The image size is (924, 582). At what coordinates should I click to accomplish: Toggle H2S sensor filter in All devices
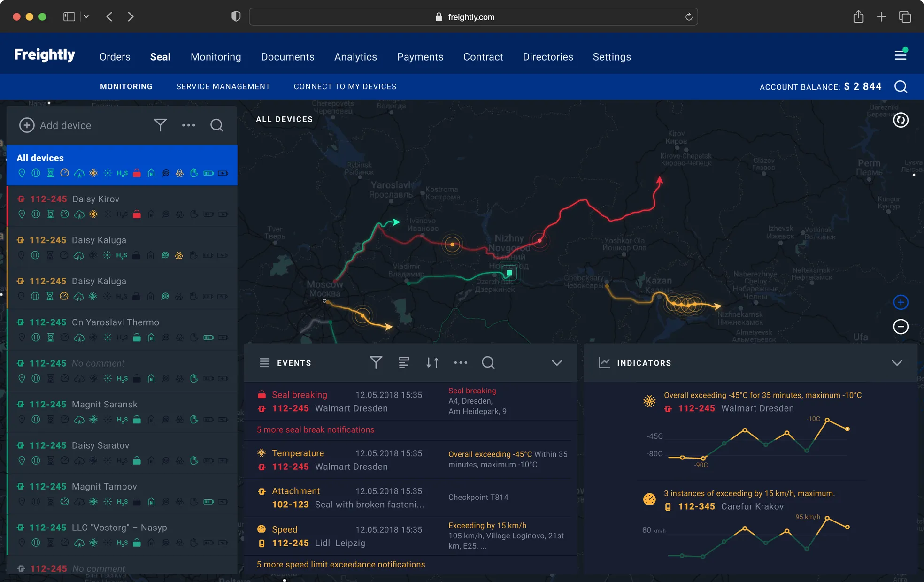pyautogui.click(x=122, y=173)
